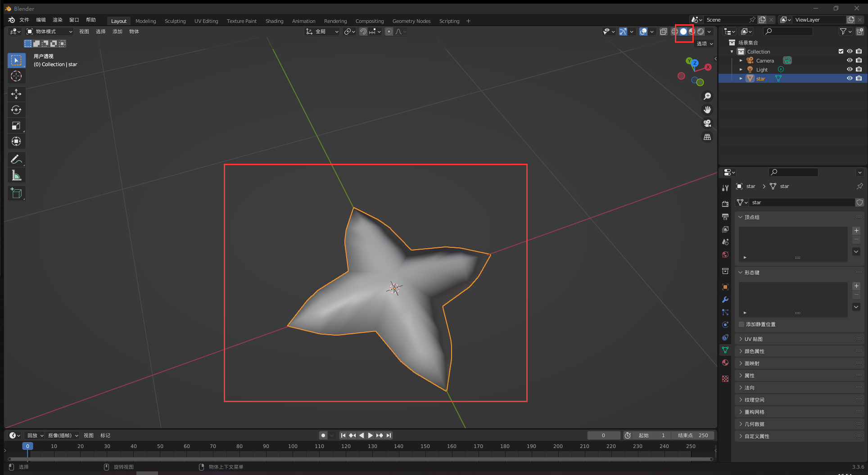Open the UV Editing workspace
This screenshot has width=868, height=475.
click(206, 21)
